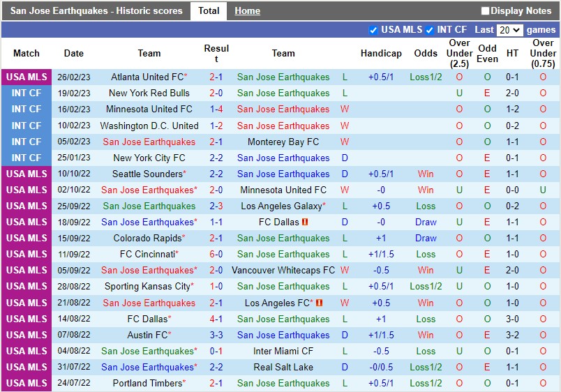Click the HT score 2-0 in the New York Red Bulls row
The width and height of the screenshot is (561, 392).
coord(512,93)
